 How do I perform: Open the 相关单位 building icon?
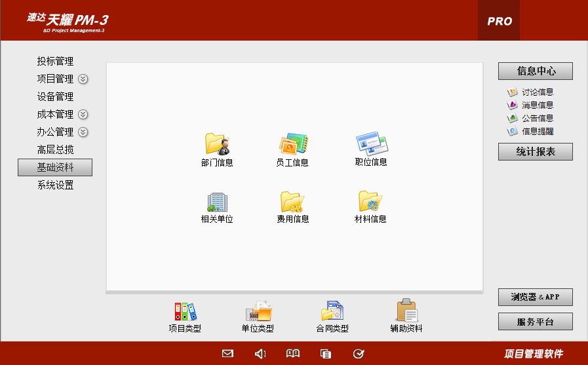(x=217, y=202)
